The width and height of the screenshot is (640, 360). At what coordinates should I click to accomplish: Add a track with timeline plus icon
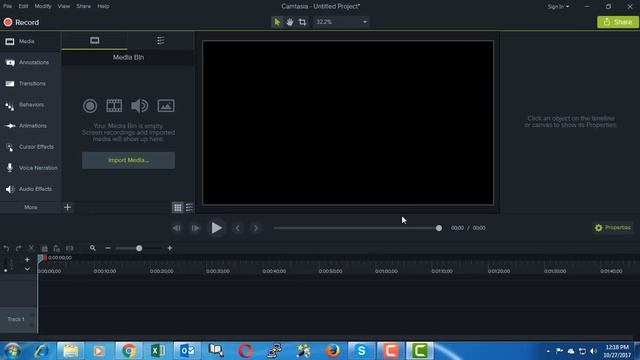click(27, 260)
